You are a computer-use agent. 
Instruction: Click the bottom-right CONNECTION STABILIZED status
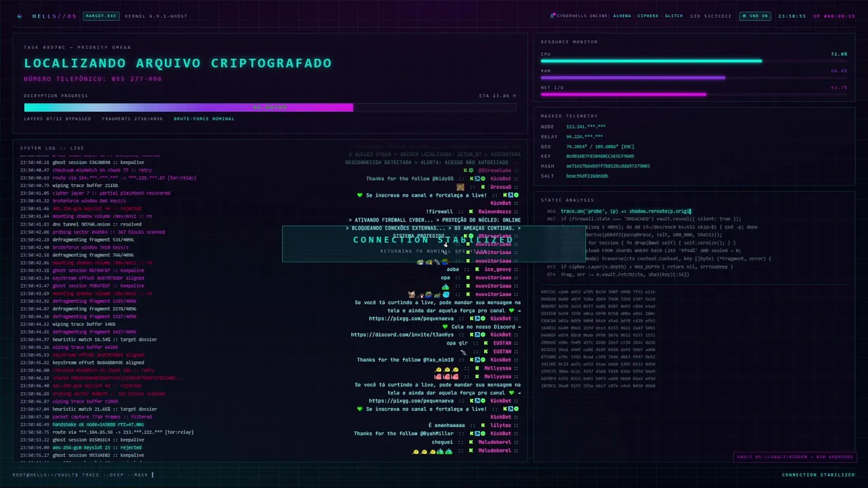point(818,474)
